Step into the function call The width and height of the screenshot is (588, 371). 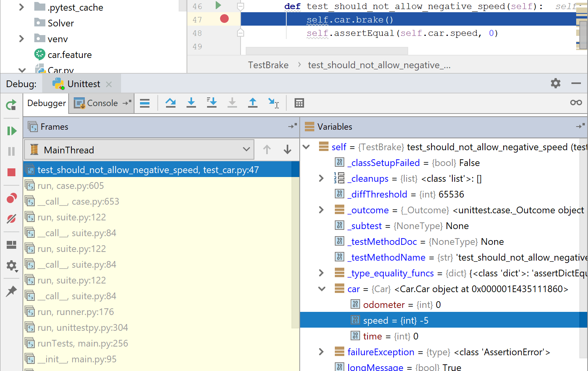coord(191,103)
